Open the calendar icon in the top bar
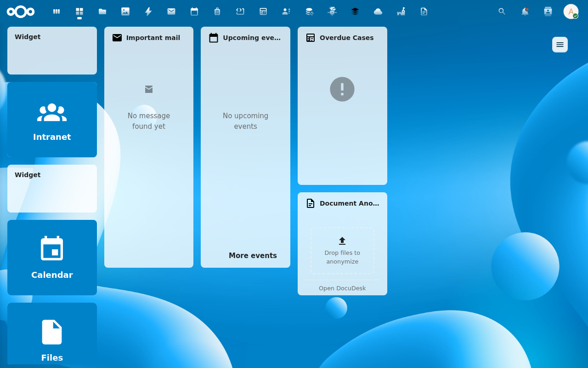Image resolution: width=588 pixels, height=368 pixels. 194,11
